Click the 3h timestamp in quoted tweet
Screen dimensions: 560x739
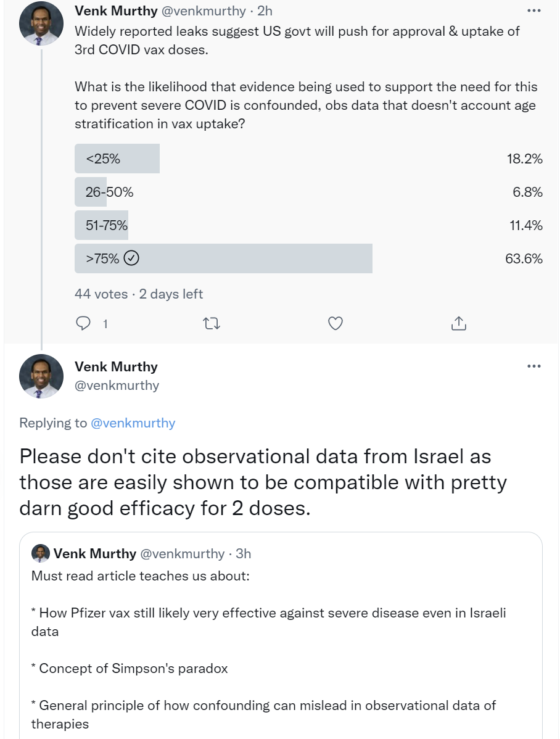click(x=244, y=553)
